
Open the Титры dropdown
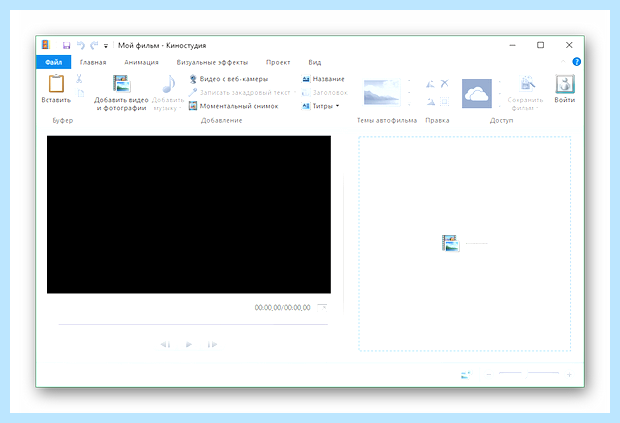[x=321, y=106]
